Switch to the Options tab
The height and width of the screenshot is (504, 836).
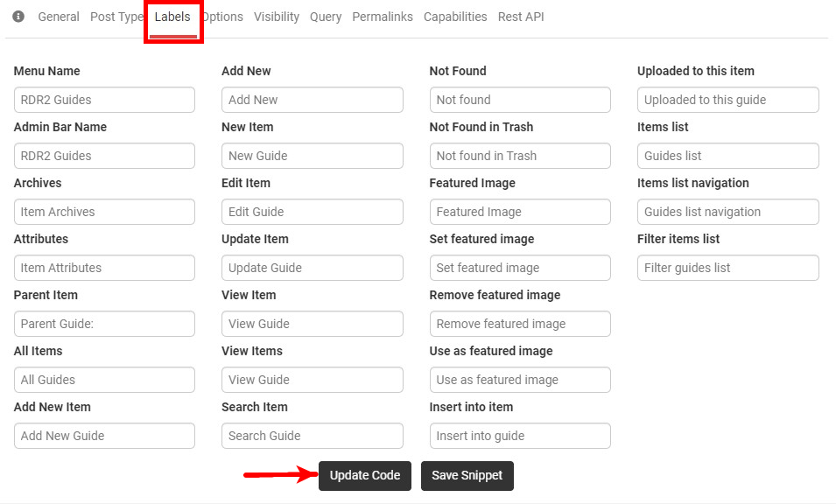coord(221,16)
